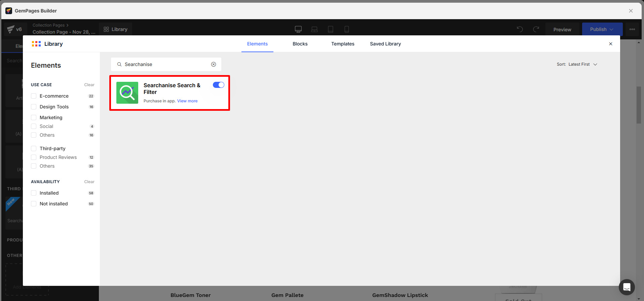This screenshot has height=301, width=644.
Task: Clear the Use Case filters
Action: (x=89, y=85)
